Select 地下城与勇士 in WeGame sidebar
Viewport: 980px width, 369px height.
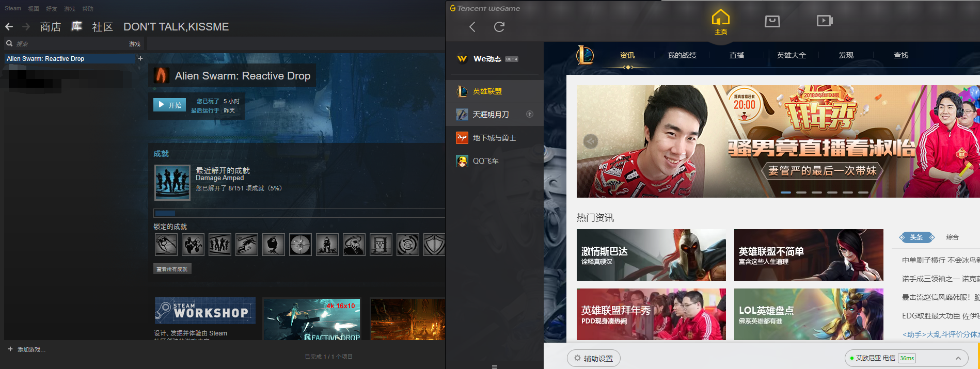[x=495, y=138]
